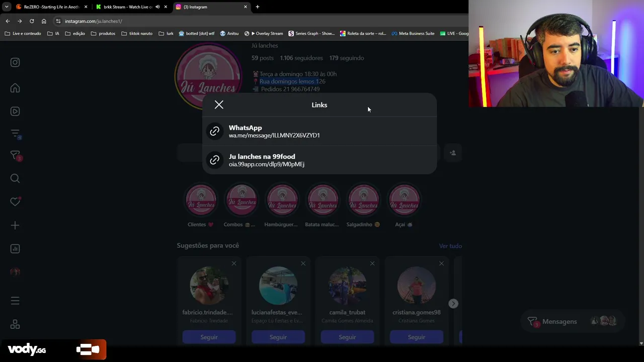Close the Links dialog with the X
Screen dimensions: 644x362
219,105
